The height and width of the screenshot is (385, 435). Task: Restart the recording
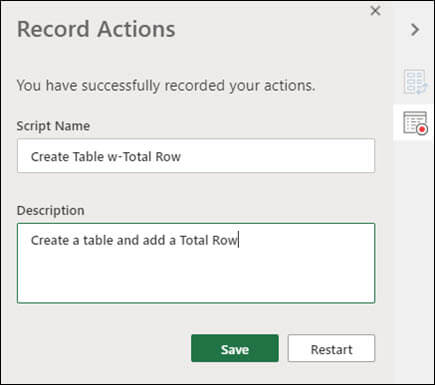tap(331, 348)
